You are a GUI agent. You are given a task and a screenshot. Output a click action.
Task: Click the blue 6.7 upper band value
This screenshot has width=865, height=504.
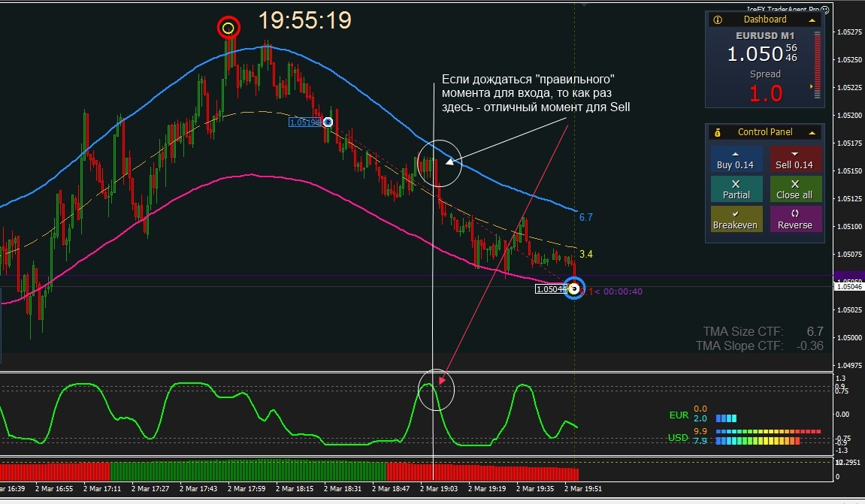(x=586, y=217)
